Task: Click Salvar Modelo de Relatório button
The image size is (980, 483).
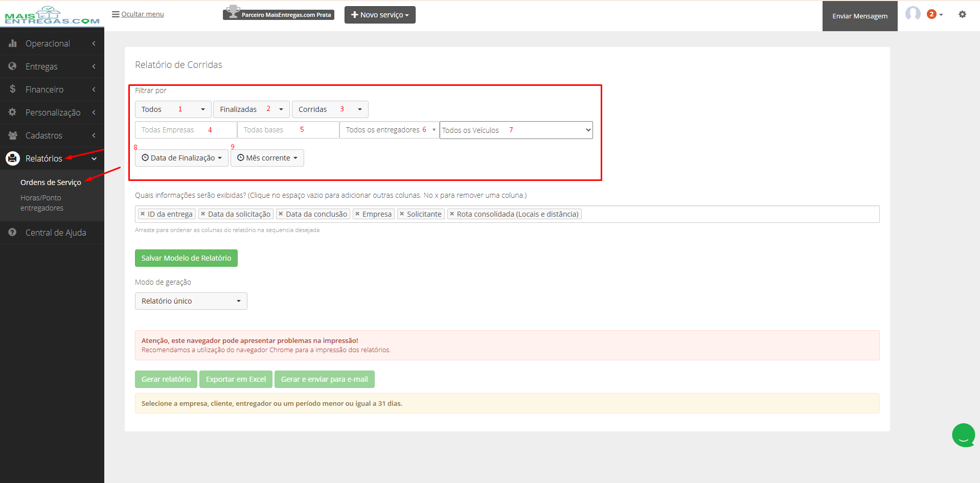Action: pos(186,258)
